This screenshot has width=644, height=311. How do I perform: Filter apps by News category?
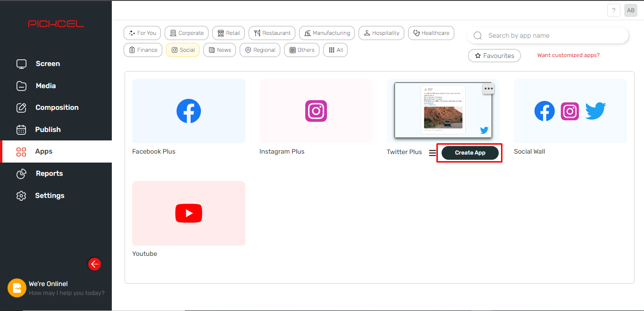(x=219, y=50)
